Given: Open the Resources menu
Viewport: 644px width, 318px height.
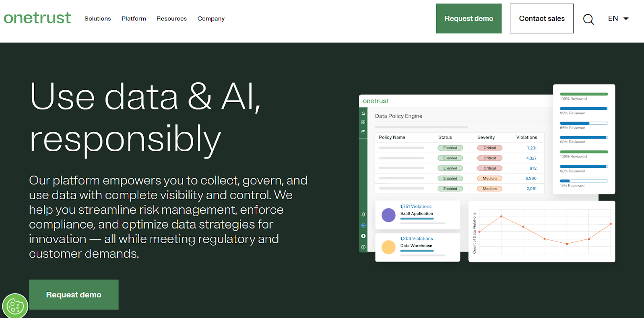Looking at the screenshot, I should pyautogui.click(x=171, y=19).
